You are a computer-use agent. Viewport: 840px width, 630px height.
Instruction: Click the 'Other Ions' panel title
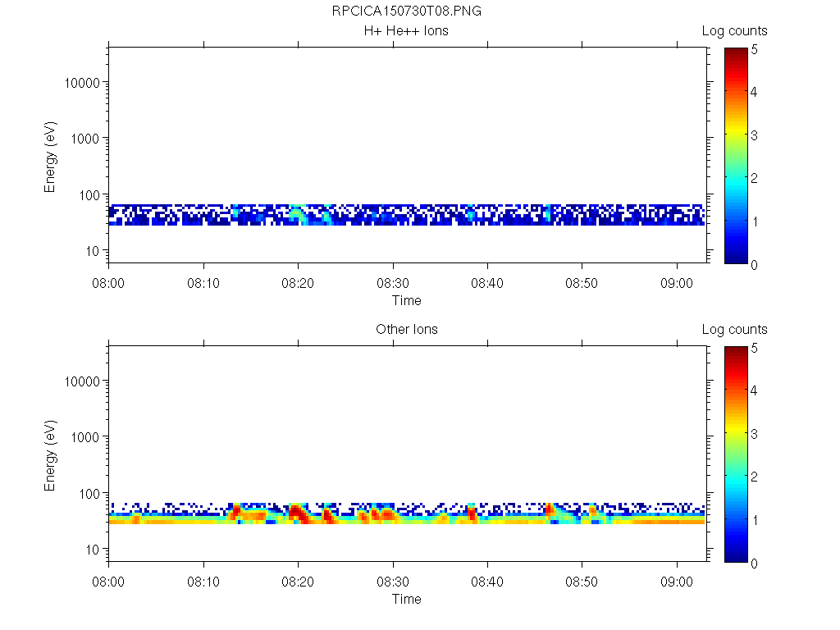pos(407,330)
